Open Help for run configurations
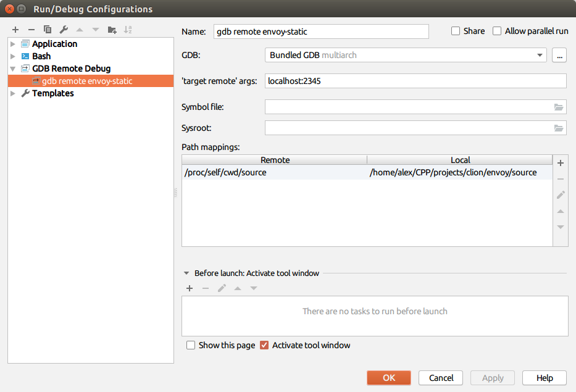The width and height of the screenshot is (576, 392). [545, 378]
